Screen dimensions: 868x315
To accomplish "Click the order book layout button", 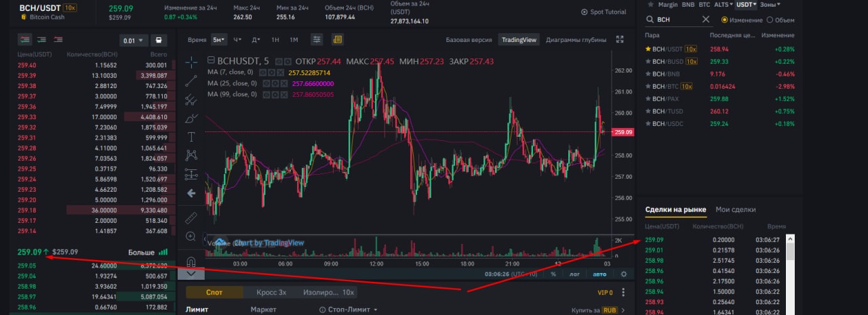I will 158,41.
